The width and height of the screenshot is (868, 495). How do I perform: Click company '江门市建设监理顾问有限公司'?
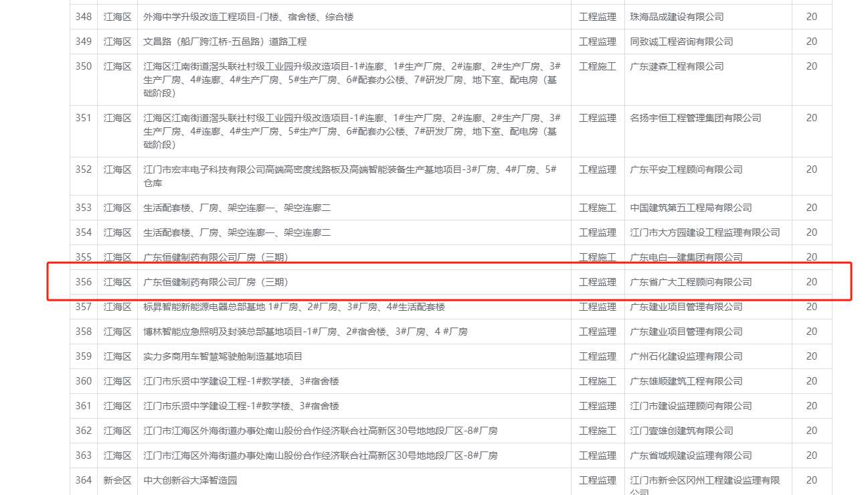[x=691, y=406]
